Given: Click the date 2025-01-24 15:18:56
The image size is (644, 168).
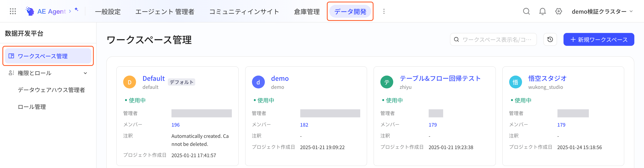Looking at the screenshot, I should pyautogui.click(x=579, y=147).
